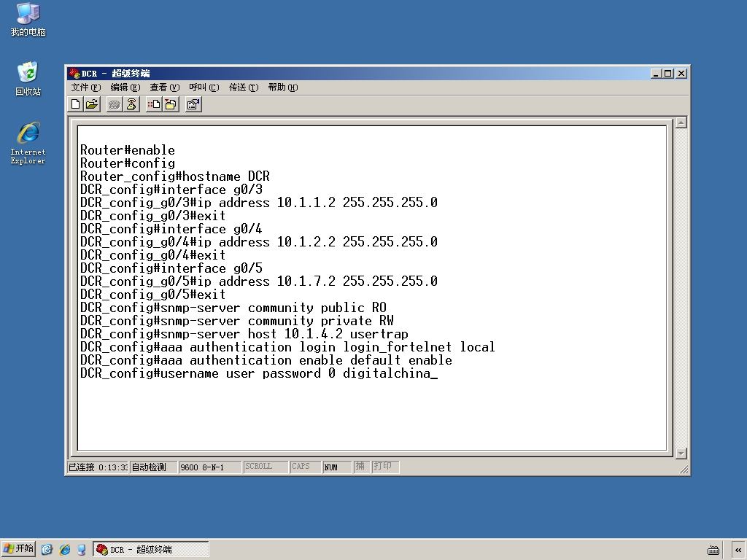Click the 开始 Start button
This screenshot has height=560, width=747.
18,549
